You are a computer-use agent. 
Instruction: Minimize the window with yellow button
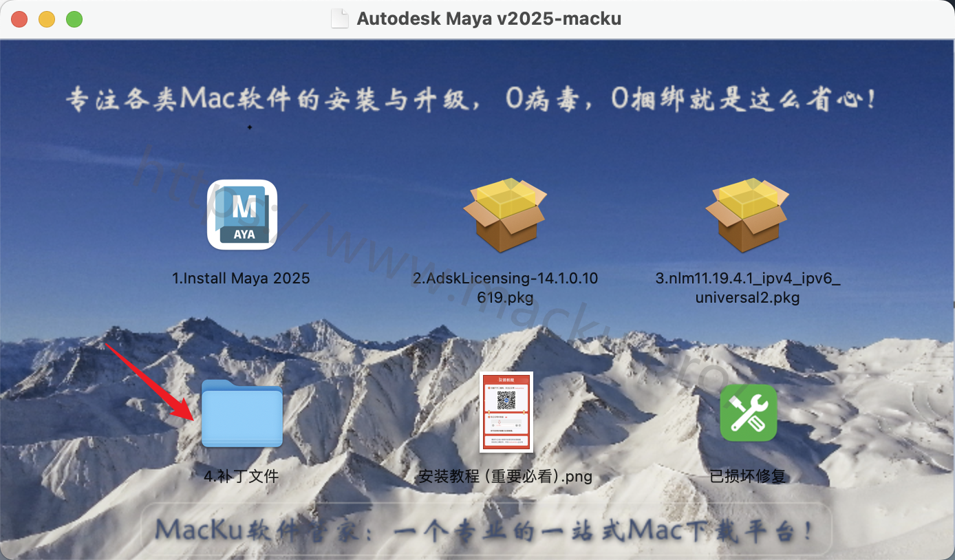click(47, 19)
